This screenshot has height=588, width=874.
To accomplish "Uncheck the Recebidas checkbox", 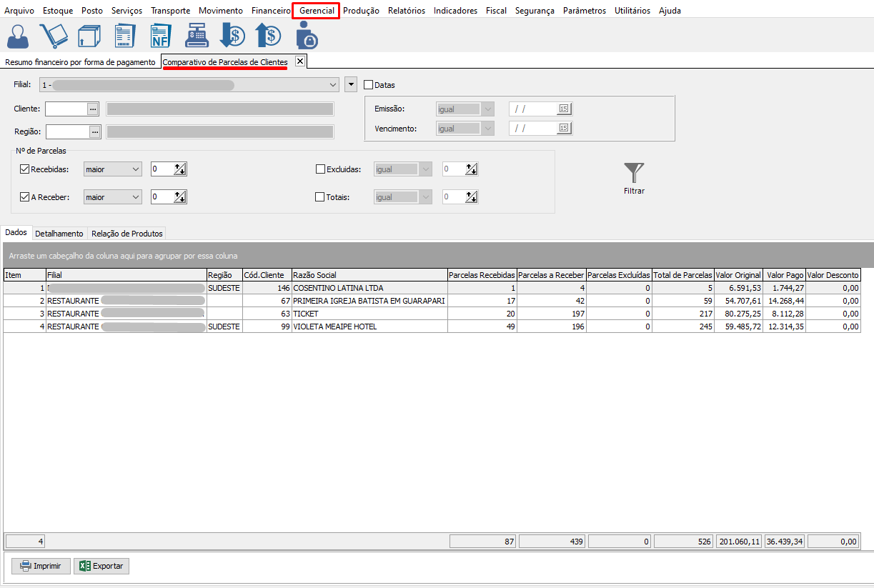I will tap(25, 169).
